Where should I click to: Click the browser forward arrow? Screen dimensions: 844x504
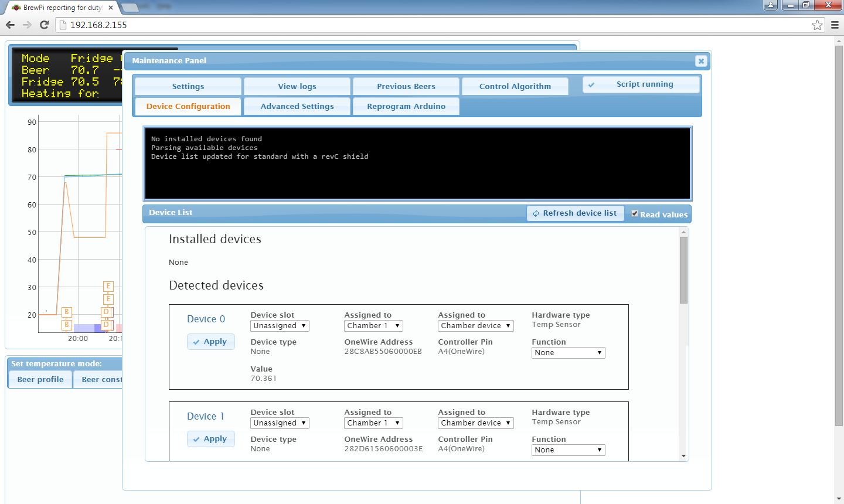coord(27,25)
